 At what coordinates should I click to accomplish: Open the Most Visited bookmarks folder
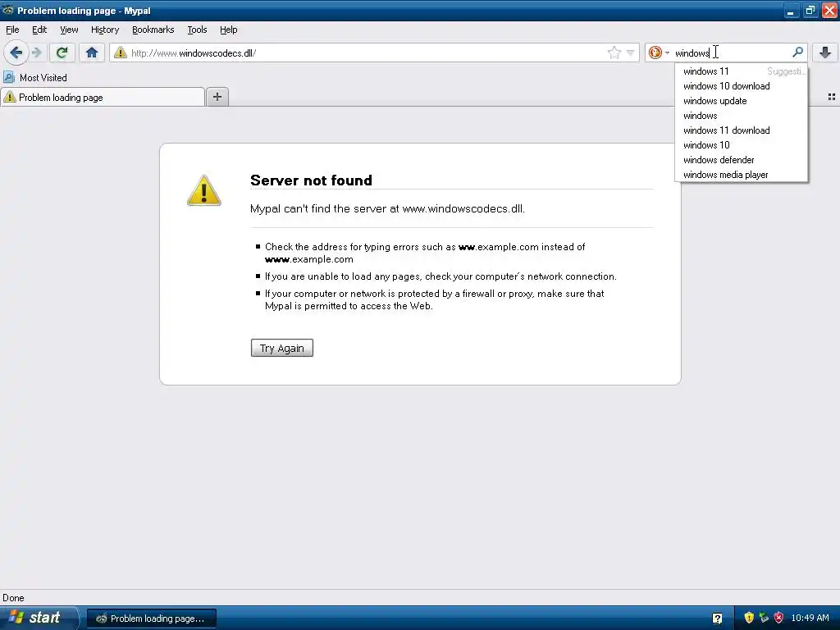point(35,78)
